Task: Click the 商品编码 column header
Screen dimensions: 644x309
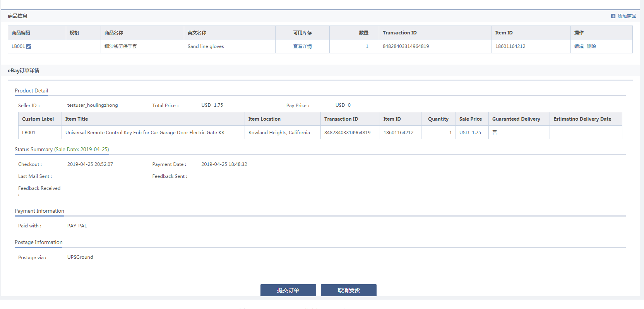Action: pyautogui.click(x=37, y=33)
